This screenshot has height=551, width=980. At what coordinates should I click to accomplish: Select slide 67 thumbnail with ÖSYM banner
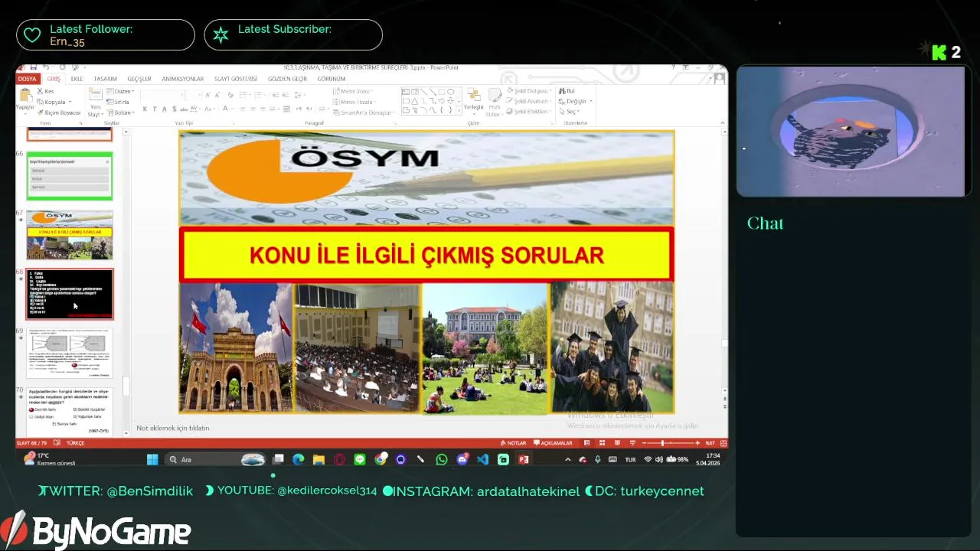tap(70, 236)
